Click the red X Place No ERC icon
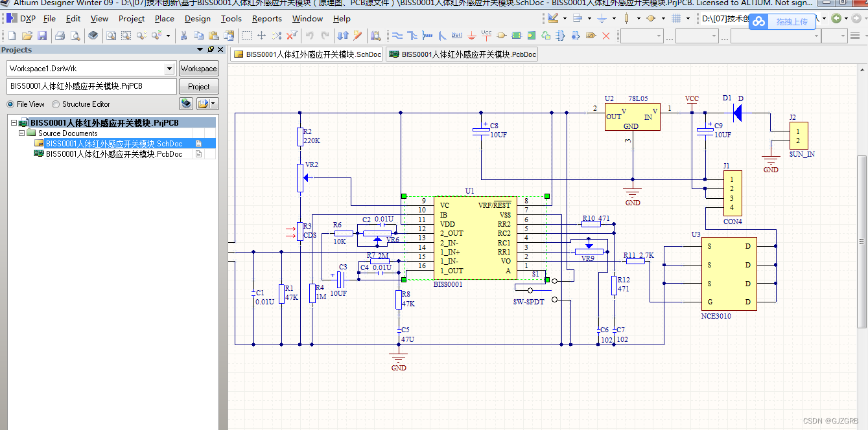 [606, 36]
